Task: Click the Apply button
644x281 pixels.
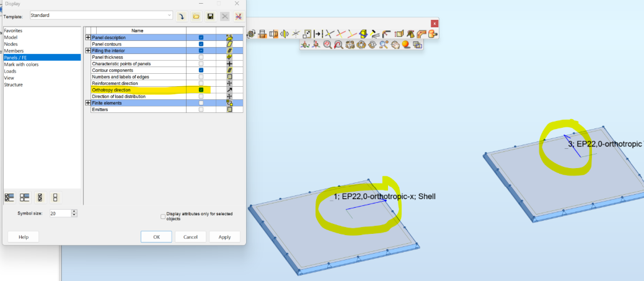Action: click(224, 236)
